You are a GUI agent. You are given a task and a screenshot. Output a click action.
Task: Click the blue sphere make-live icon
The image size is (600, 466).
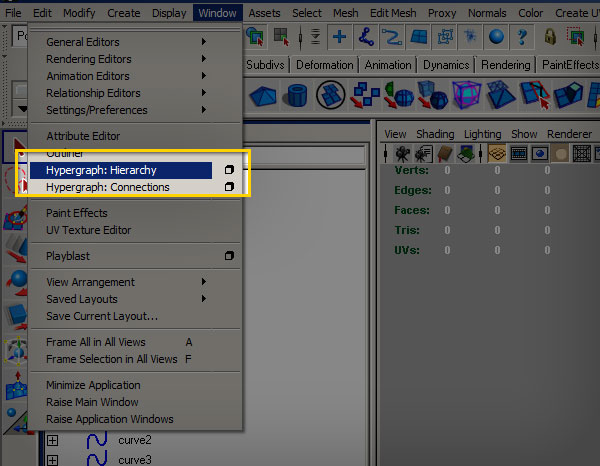point(496,37)
